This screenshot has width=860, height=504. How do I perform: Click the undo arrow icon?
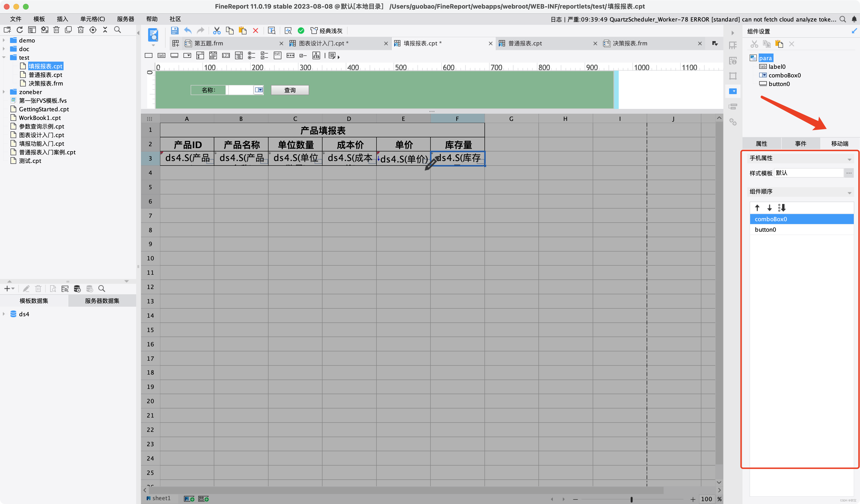(188, 31)
